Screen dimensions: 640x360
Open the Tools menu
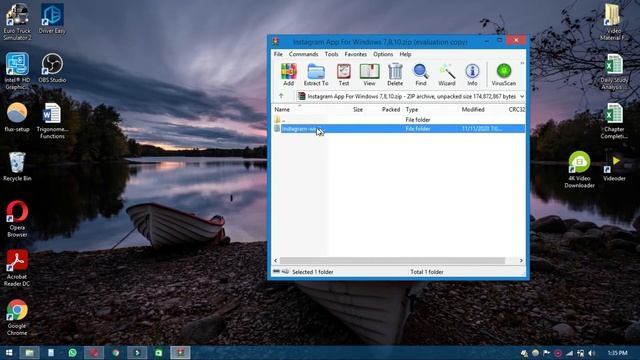pos(331,54)
